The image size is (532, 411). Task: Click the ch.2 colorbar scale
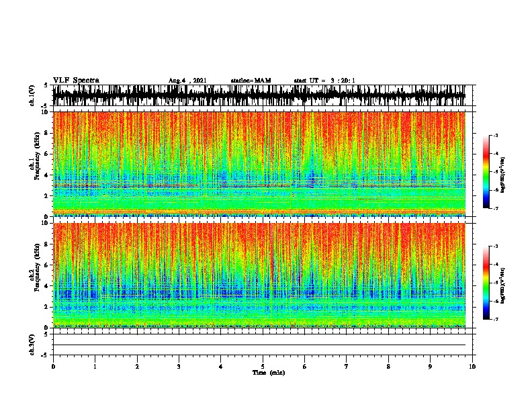coord(486,283)
